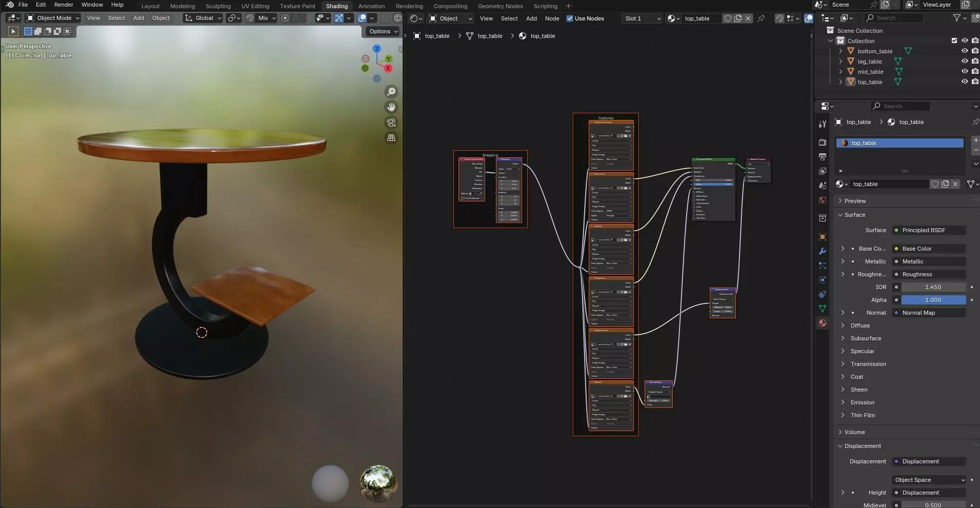Open the Object Mode dropdown
This screenshot has width=980, height=508.
(53, 18)
